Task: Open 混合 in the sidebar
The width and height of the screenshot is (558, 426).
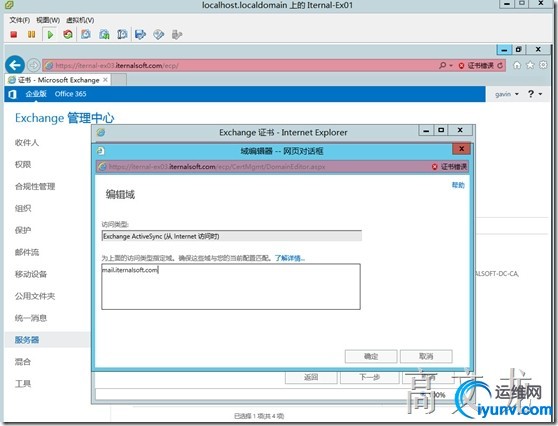Action: 23,362
